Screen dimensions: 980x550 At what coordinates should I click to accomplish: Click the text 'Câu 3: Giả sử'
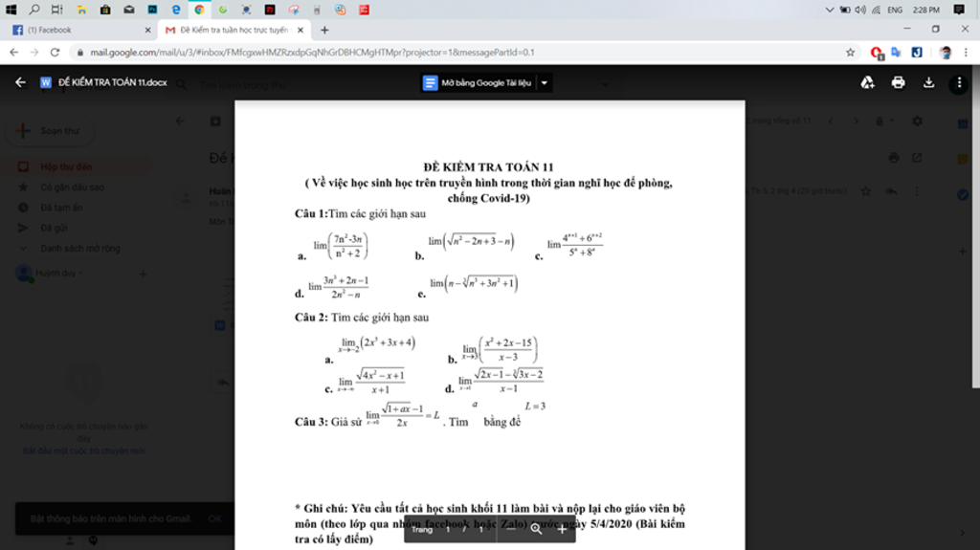[328, 422]
